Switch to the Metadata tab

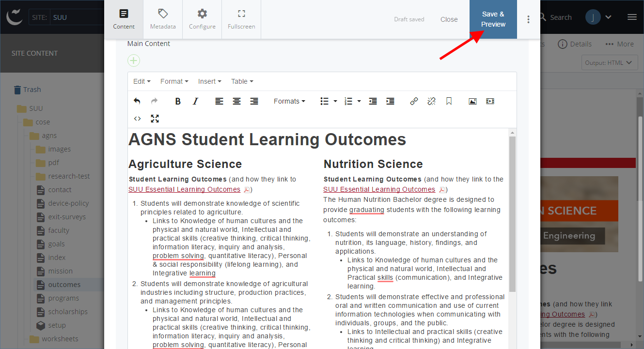(163, 19)
